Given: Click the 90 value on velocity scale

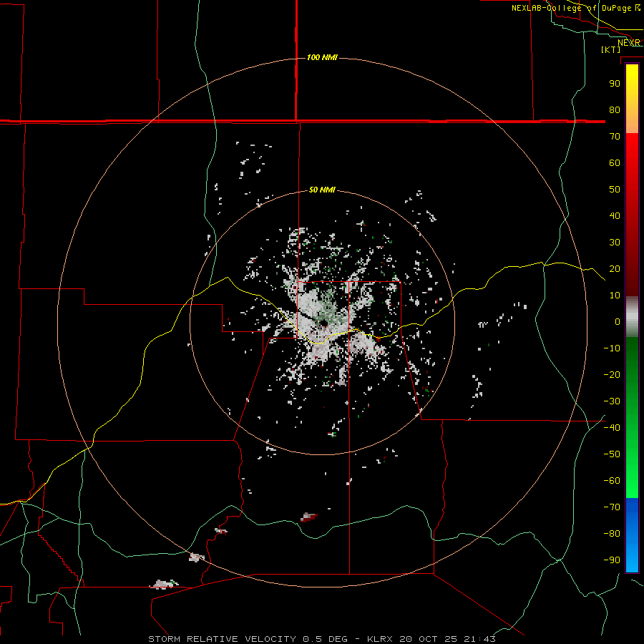Looking at the screenshot, I should click(615, 84).
